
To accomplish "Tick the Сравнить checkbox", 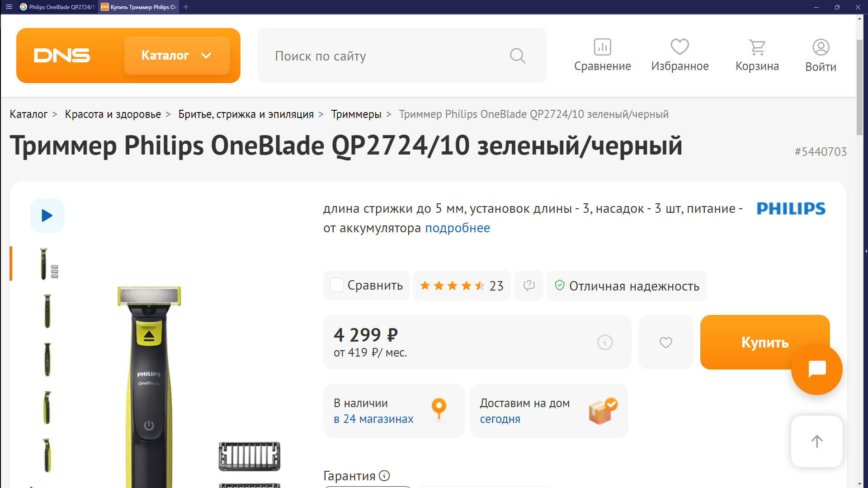I will point(337,285).
